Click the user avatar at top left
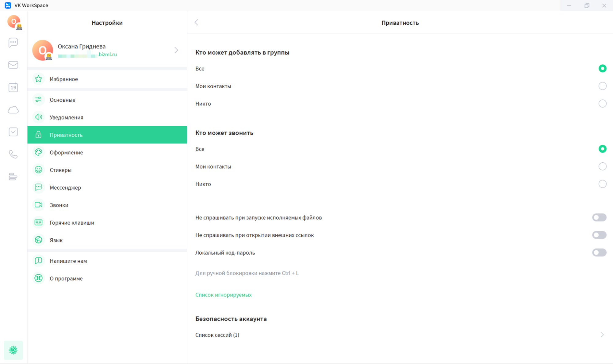The image size is (613, 364). pos(14,22)
